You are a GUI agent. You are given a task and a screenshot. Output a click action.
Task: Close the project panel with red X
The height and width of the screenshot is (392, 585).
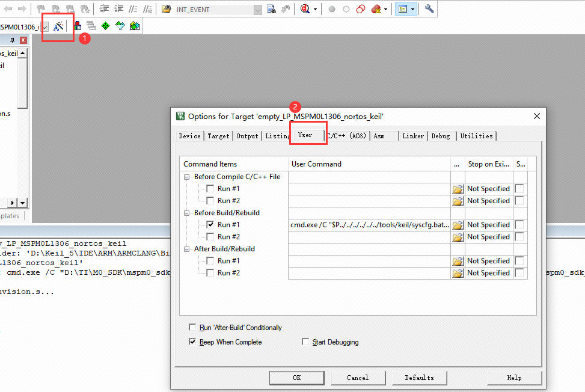click(x=23, y=40)
